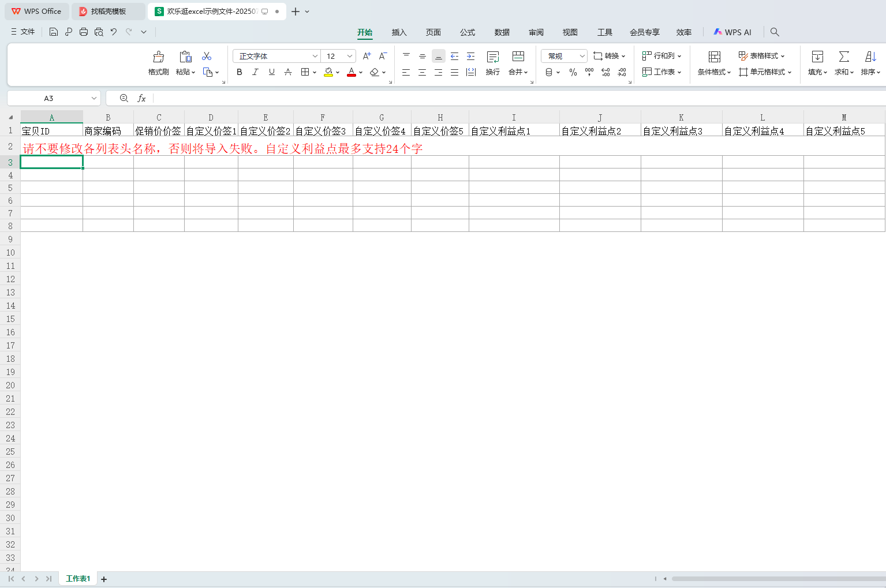
Task: Click the increase font size icon
Action: point(367,56)
